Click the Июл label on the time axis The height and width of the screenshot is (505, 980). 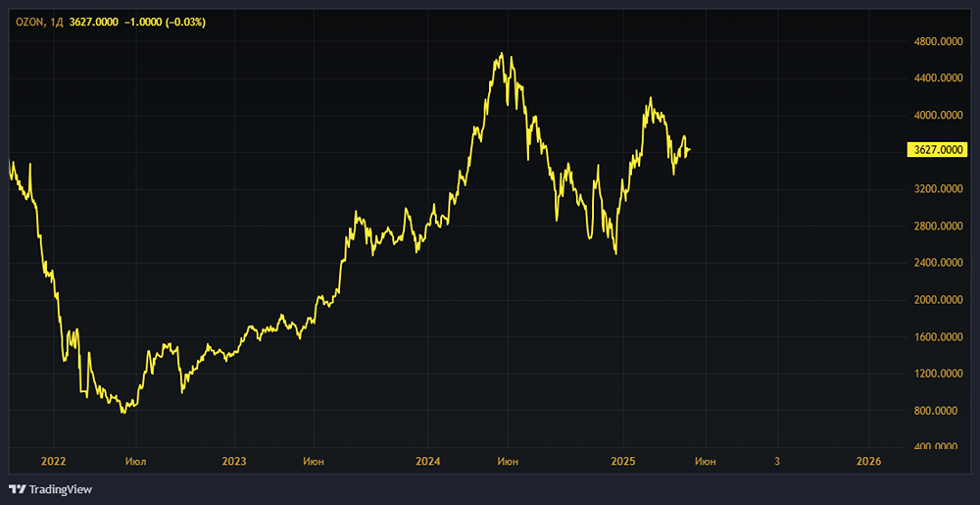135,462
